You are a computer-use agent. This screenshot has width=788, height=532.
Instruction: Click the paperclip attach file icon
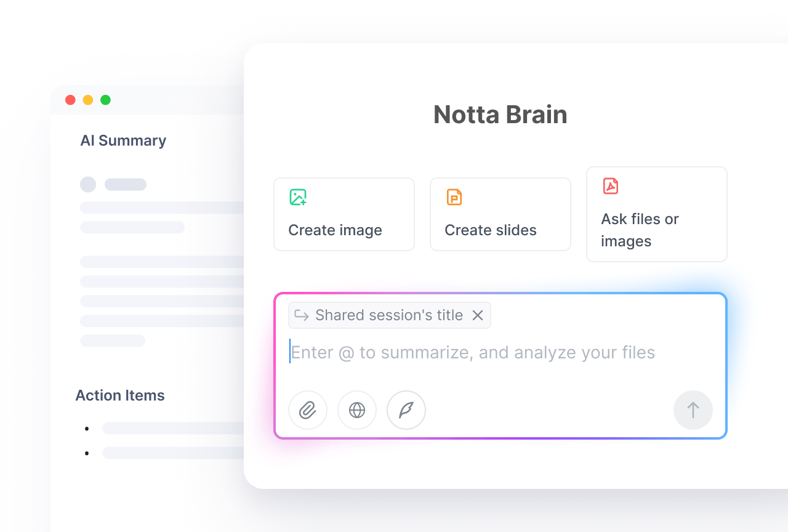click(x=308, y=410)
